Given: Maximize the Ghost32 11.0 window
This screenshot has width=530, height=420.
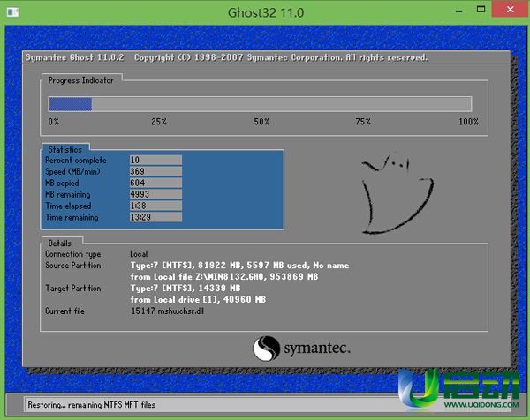Looking at the screenshot, I should (481, 10).
